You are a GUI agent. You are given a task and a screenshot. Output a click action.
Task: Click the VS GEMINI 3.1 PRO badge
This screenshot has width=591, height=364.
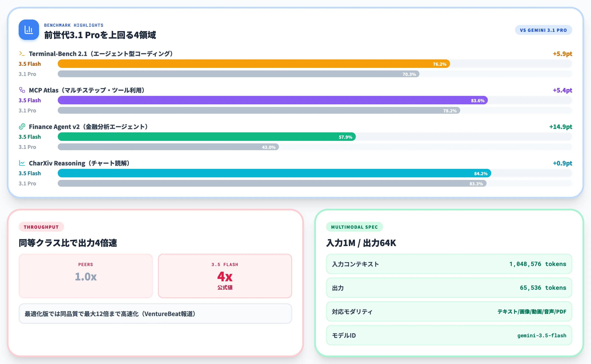[543, 30]
